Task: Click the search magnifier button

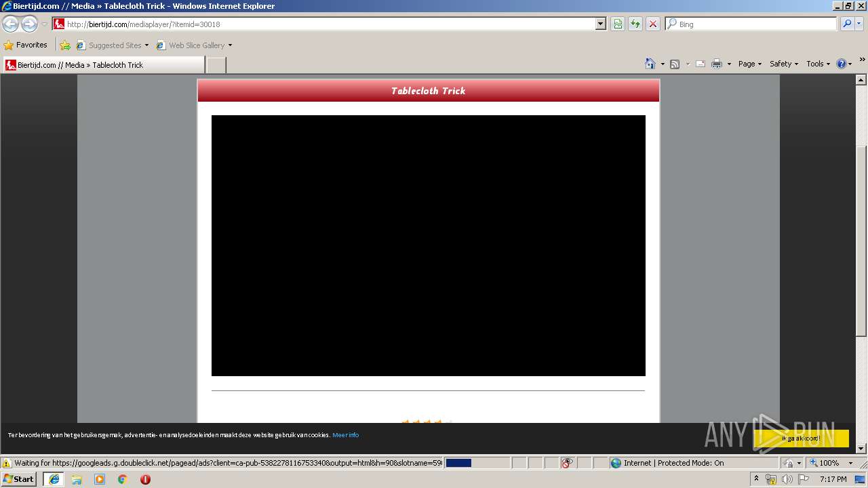Action: [846, 24]
